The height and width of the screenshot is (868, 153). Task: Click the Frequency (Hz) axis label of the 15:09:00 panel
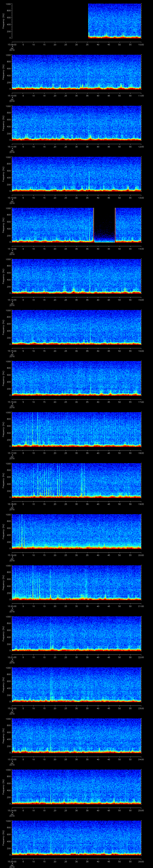3,21
